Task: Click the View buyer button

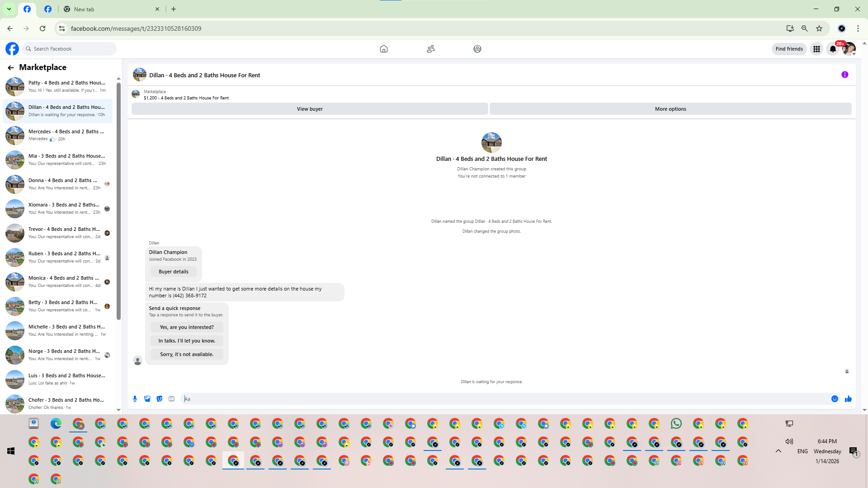Action: [x=310, y=109]
